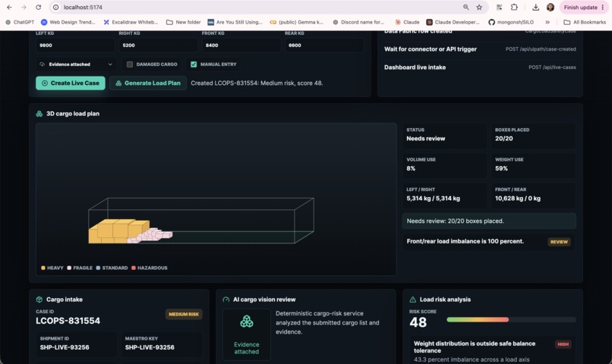Open the ChatGPT bookmark

click(20, 22)
